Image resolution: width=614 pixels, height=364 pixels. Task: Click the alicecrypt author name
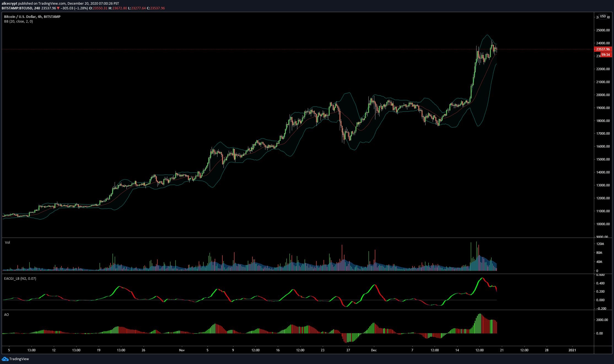pyautogui.click(x=9, y=4)
